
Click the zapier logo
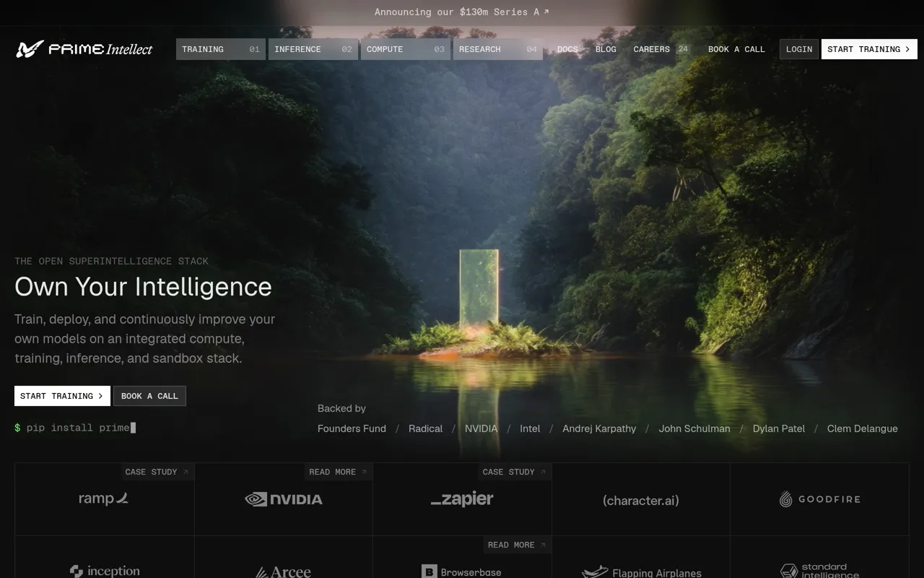[x=462, y=499]
